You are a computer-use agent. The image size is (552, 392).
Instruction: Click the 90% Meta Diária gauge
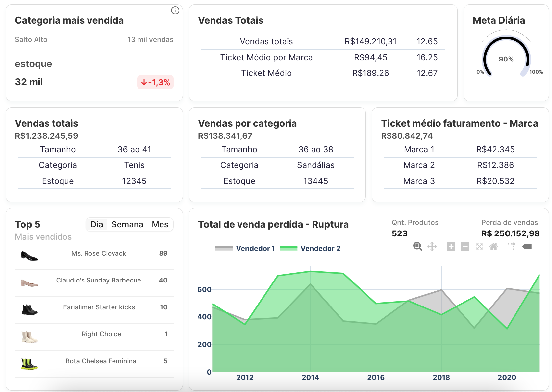pos(506,60)
